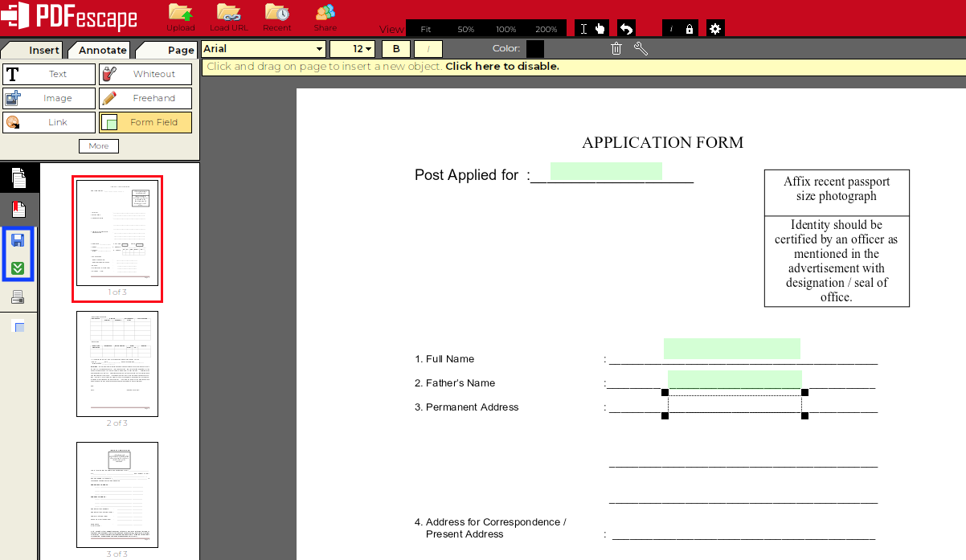
Task: Select the Text insert tool
Action: (x=48, y=73)
